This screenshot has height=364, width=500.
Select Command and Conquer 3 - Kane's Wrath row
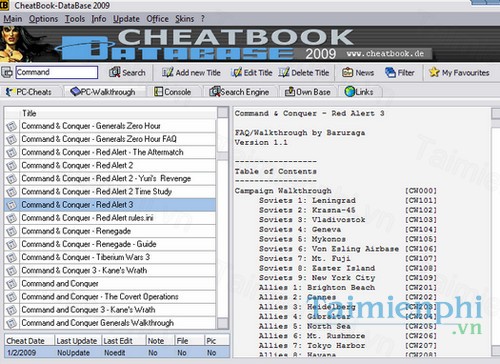(x=110, y=310)
